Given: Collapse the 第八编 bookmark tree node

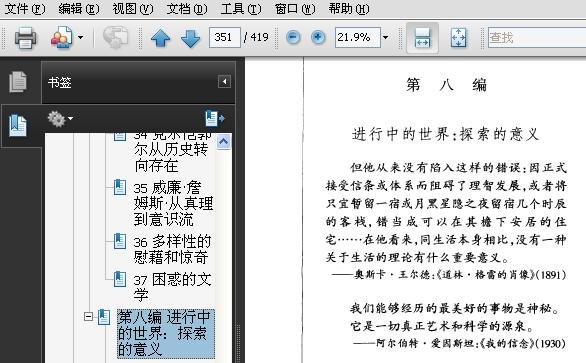Looking at the screenshot, I should coord(88,317).
